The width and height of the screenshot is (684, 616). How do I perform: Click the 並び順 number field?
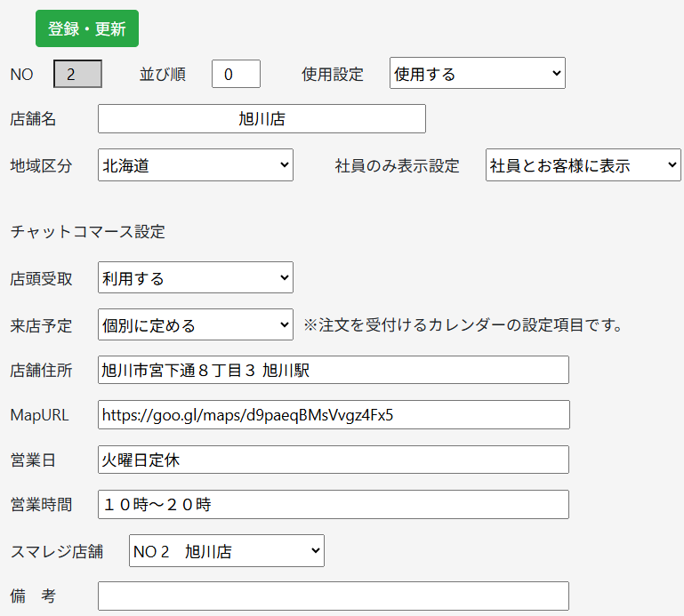point(236,74)
